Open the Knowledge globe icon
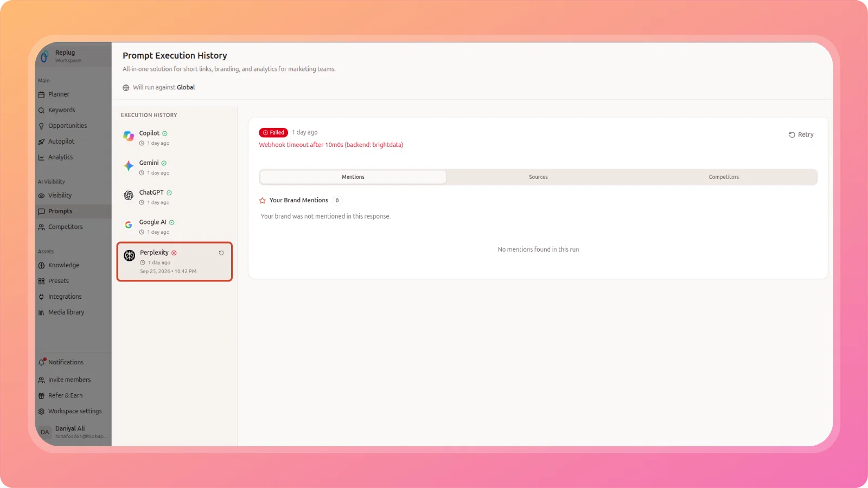Viewport: 868px width, 488px height. pos(41,266)
